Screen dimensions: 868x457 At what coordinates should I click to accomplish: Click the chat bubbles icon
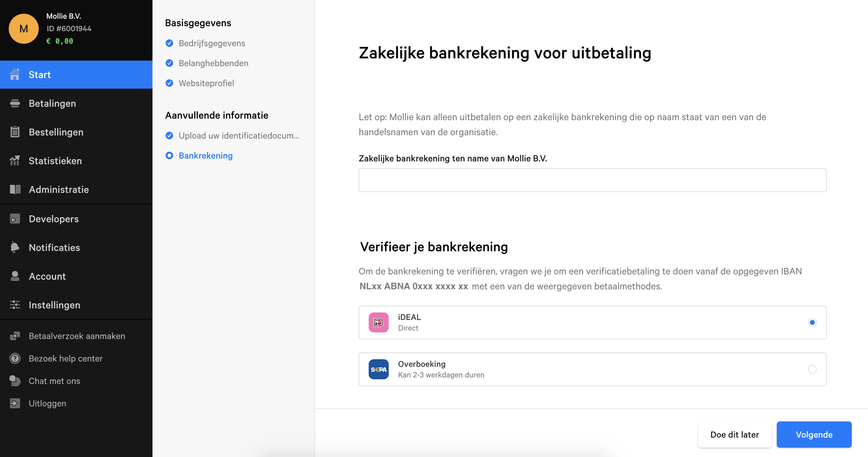pyautogui.click(x=15, y=381)
